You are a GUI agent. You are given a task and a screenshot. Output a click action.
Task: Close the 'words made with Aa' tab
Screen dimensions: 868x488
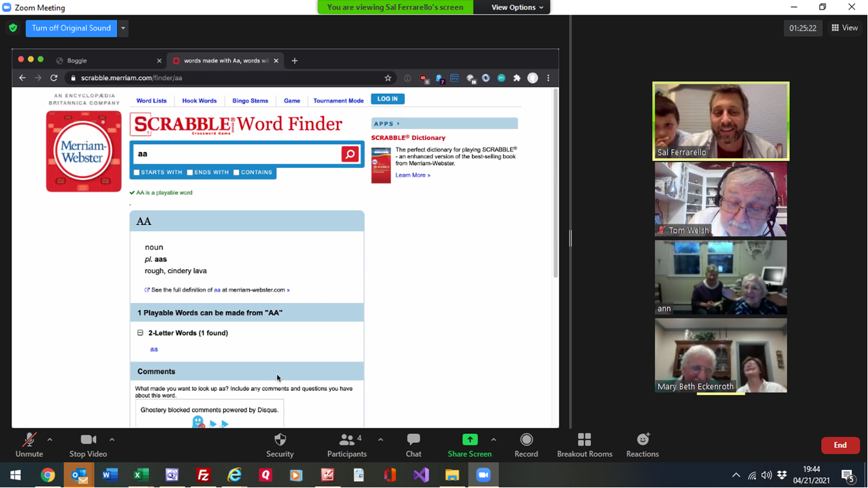tap(276, 61)
